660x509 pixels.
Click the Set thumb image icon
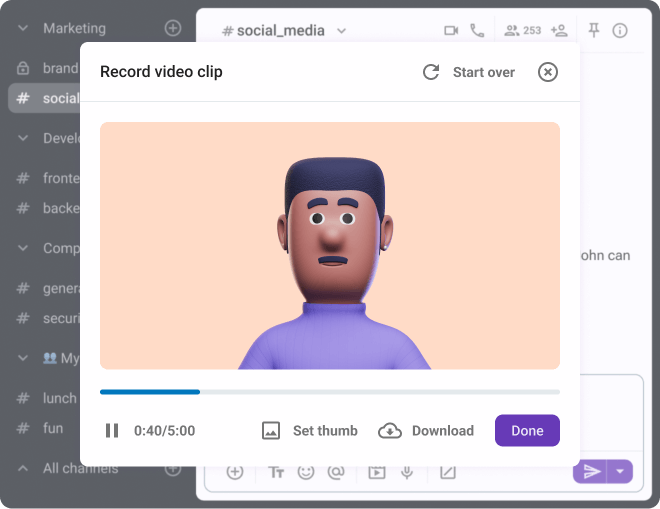[271, 431]
